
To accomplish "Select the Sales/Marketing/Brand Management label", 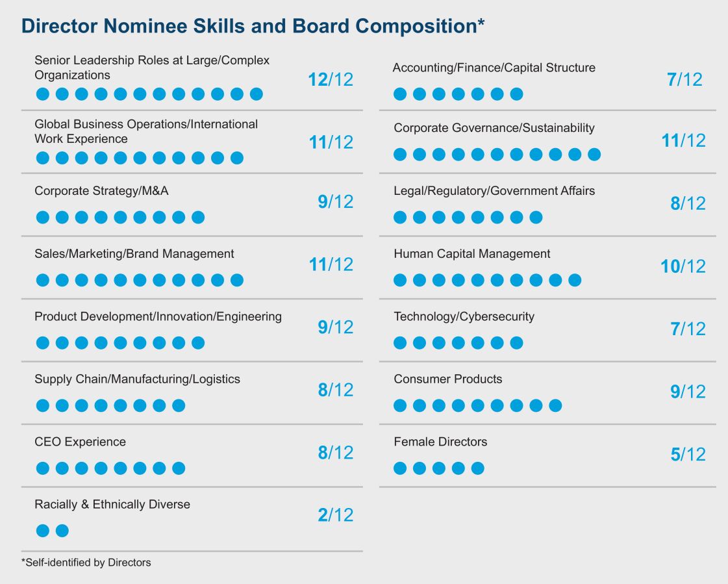I will (x=134, y=254).
